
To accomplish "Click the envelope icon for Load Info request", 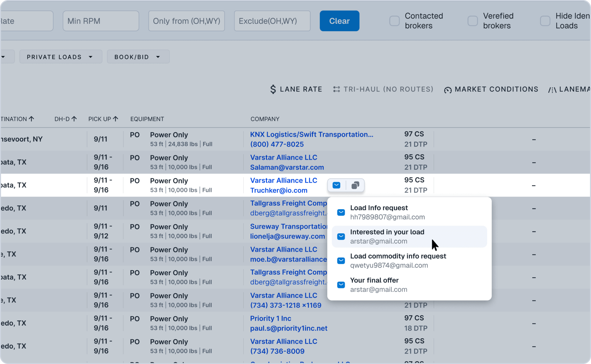I will (x=341, y=212).
